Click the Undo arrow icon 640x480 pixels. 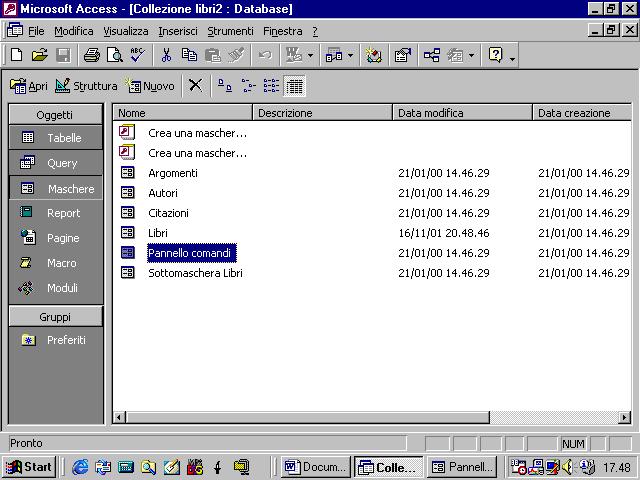tap(265, 55)
